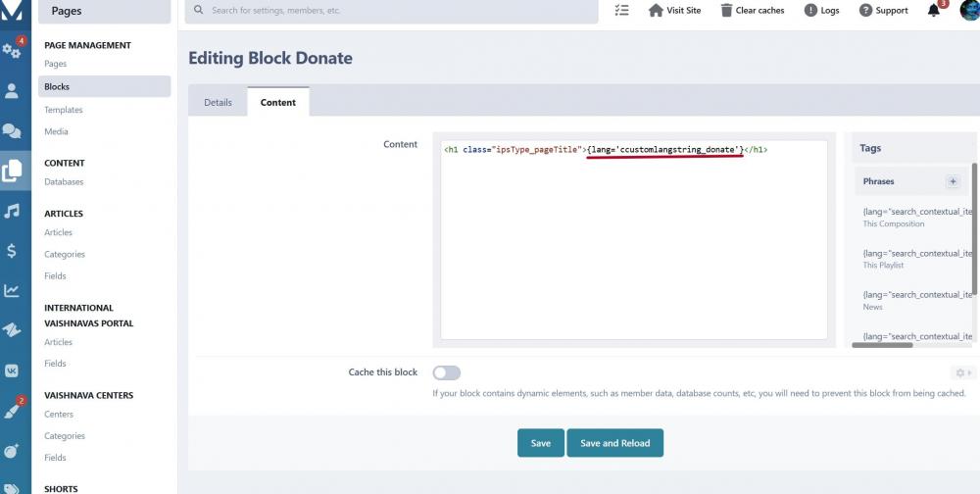
Task: Click the checklist icon in top bar
Action: pyautogui.click(x=621, y=10)
